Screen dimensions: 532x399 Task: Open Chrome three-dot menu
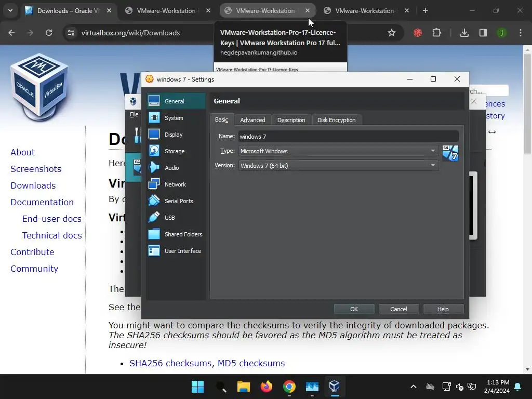(521, 33)
